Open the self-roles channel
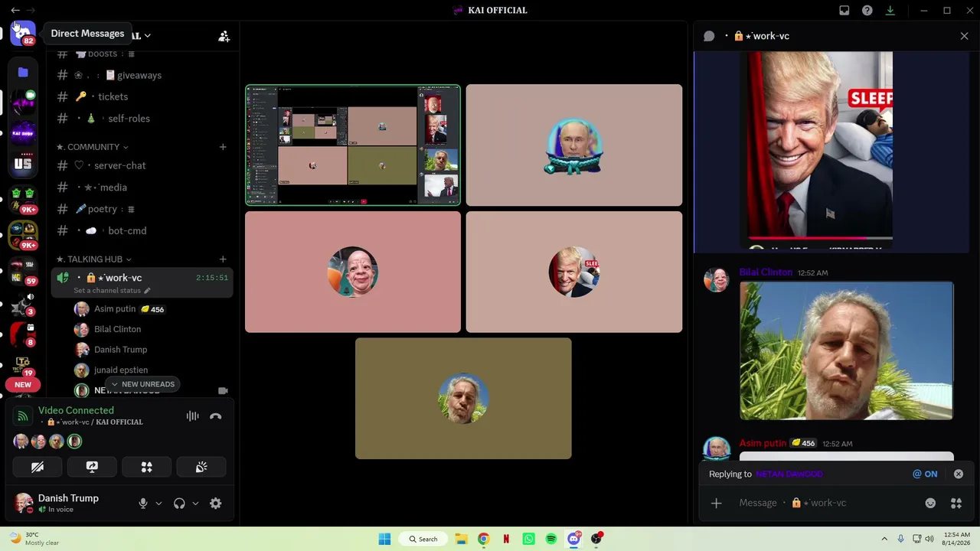The width and height of the screenshot is (980, 551). (x=142, y=119)
